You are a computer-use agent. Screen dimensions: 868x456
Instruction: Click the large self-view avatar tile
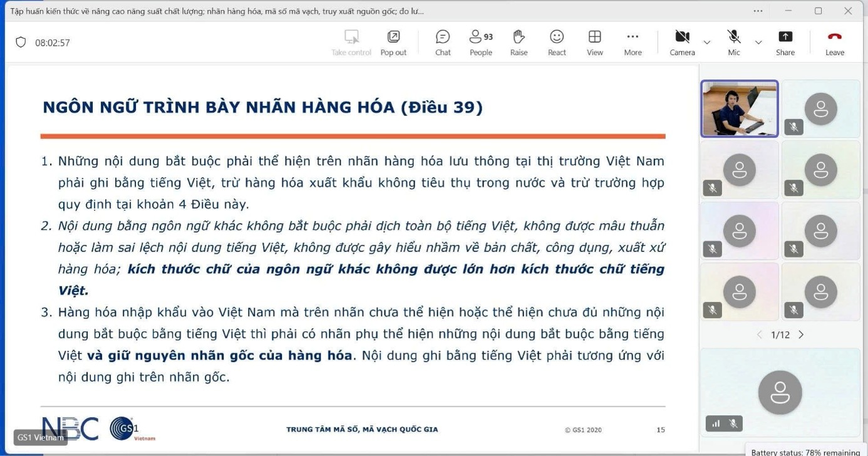tap(780, 392)
